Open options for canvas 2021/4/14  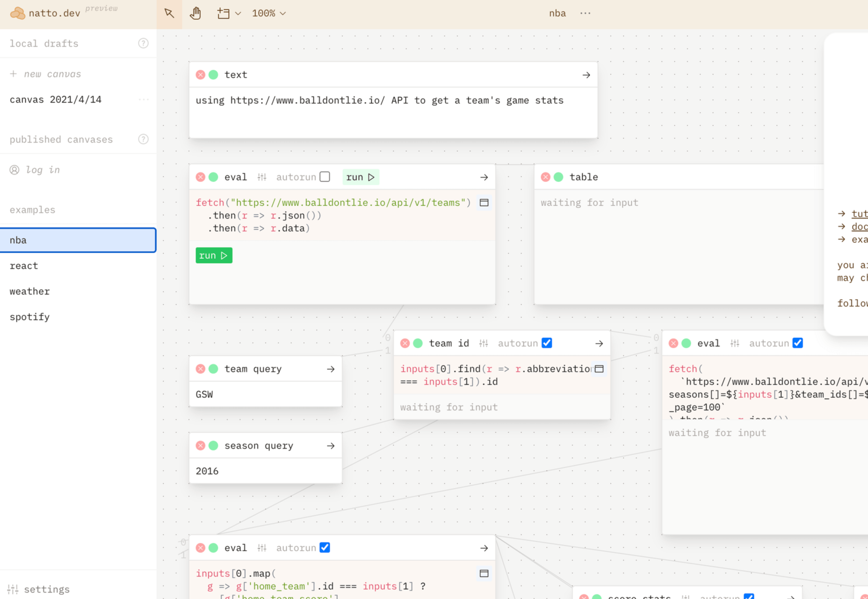point(144,100)
